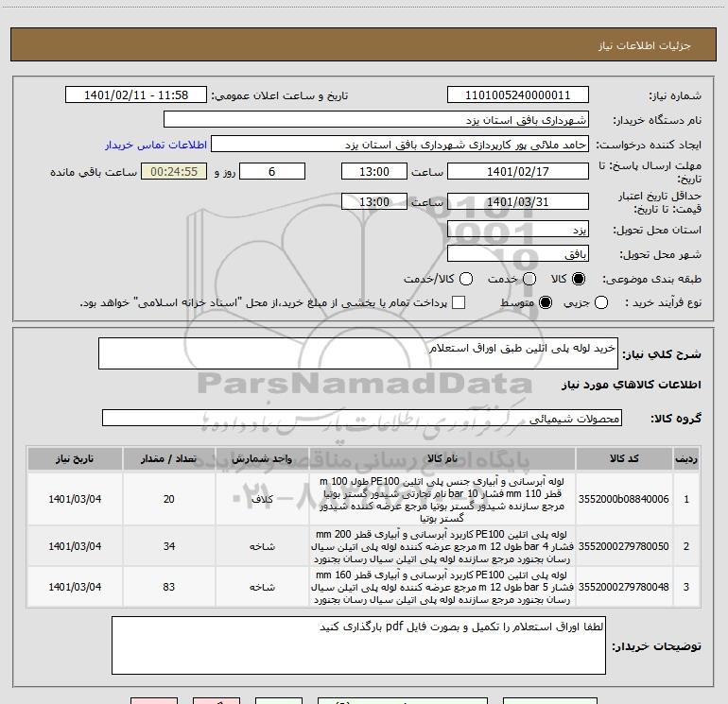
Task: Click need number field 1101005240000011
Action: pyautogui.click(x=518, y=95)
